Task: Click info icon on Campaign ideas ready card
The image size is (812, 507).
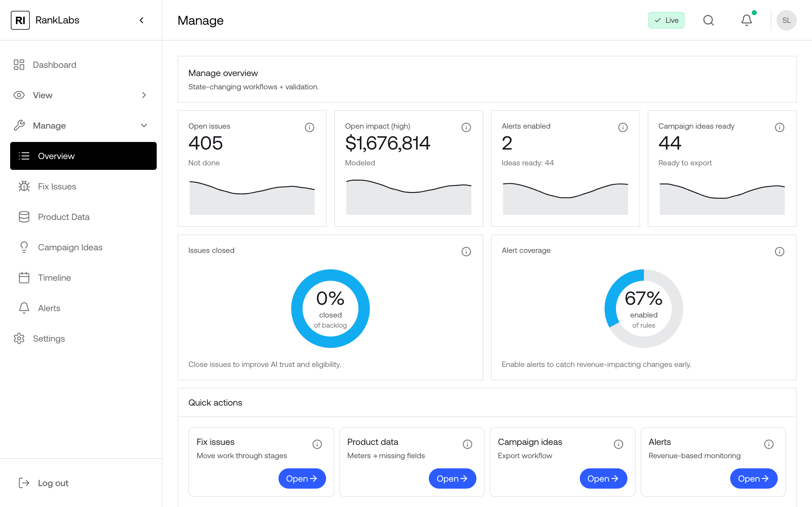Action: tap(779, 127)
